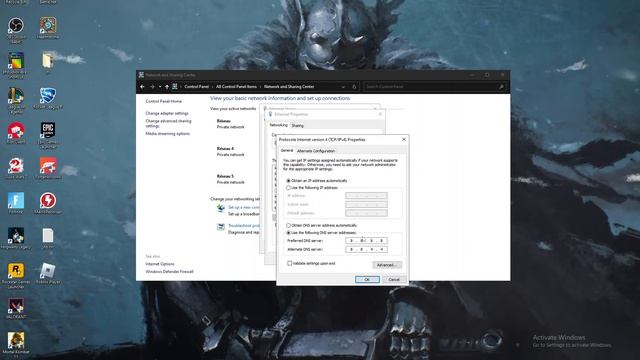The width and height of the screenshot is (640, 360).
Task: Close the Ethernet Properties dialog
Action: (380, 114)
